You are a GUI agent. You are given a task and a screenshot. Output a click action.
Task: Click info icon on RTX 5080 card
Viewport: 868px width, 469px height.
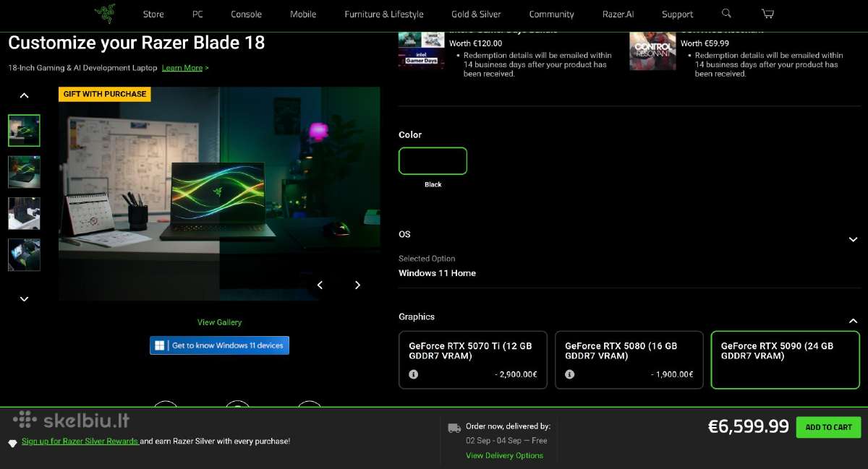(569, 374)
